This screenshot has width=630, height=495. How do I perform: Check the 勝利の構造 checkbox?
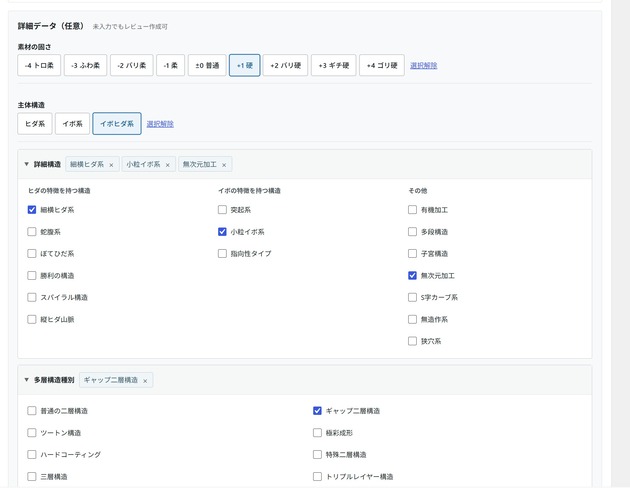coord(32,276)
